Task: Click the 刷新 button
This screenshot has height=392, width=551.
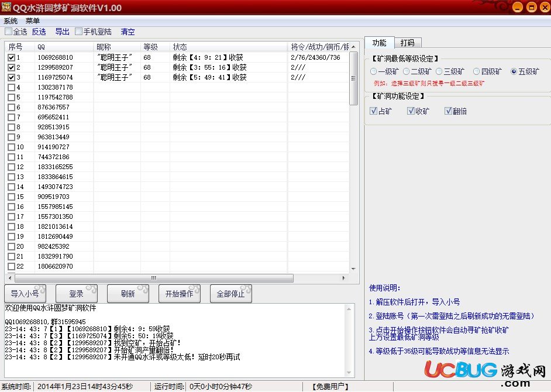Action: click(128, 294)
